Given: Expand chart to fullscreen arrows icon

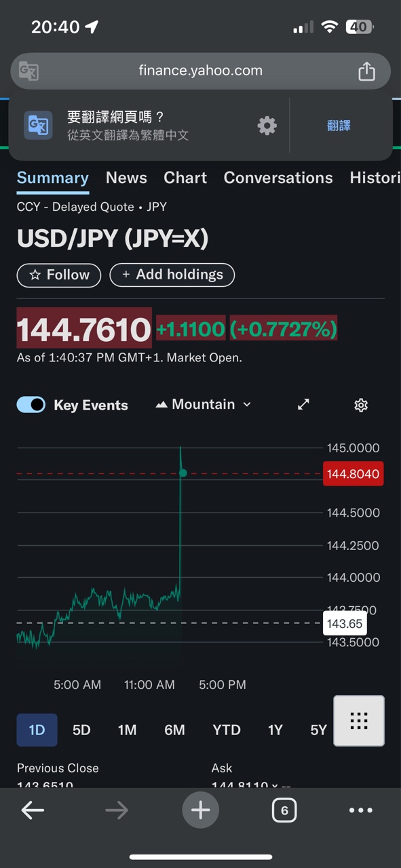Looking at the screenshot, I should pos(303,405).
